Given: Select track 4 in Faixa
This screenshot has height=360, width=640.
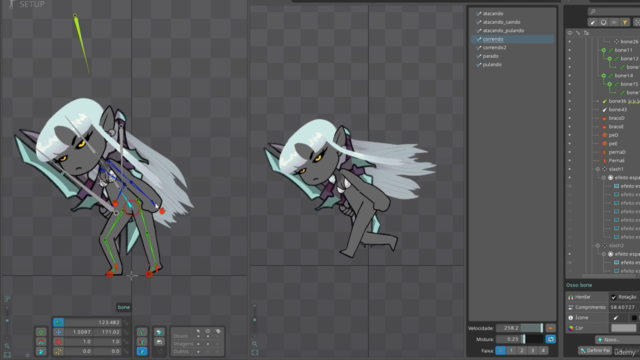Looking at the screenshot, I should tap(543, 351).
